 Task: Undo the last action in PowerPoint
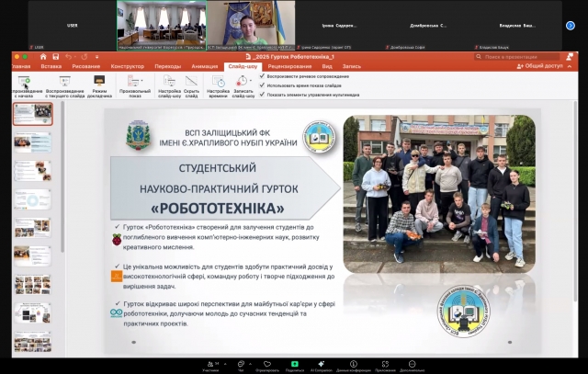tap(68, 57)
